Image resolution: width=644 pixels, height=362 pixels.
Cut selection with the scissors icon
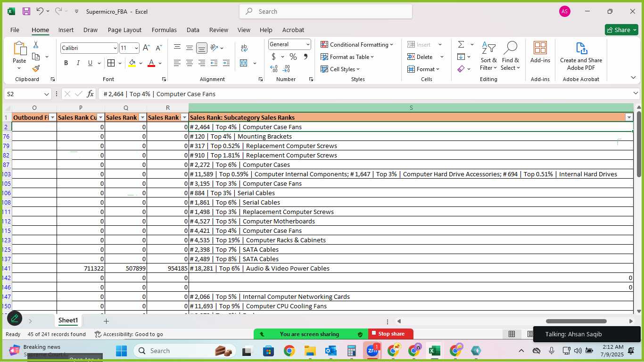[x=36, y=45]
